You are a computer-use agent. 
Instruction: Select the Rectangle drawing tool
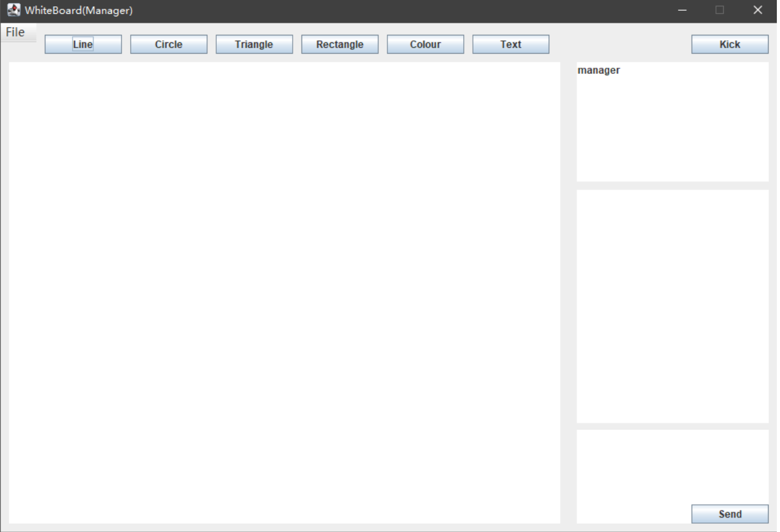click(x=340, y=44)
